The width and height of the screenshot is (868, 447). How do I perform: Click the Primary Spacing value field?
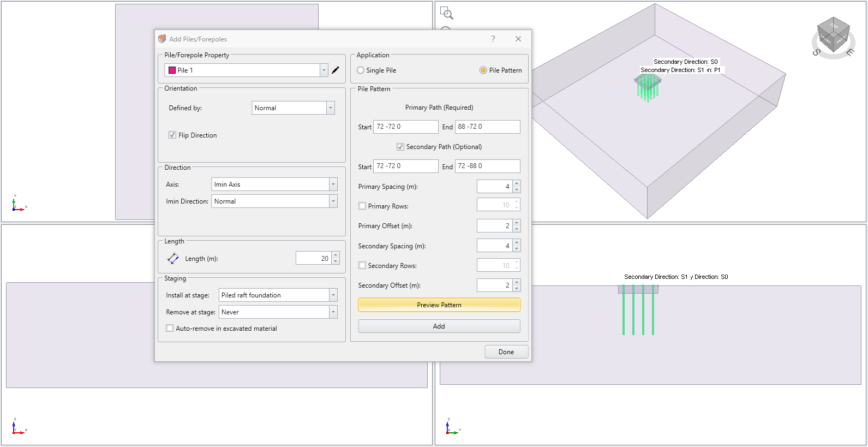tap(495, 187)
